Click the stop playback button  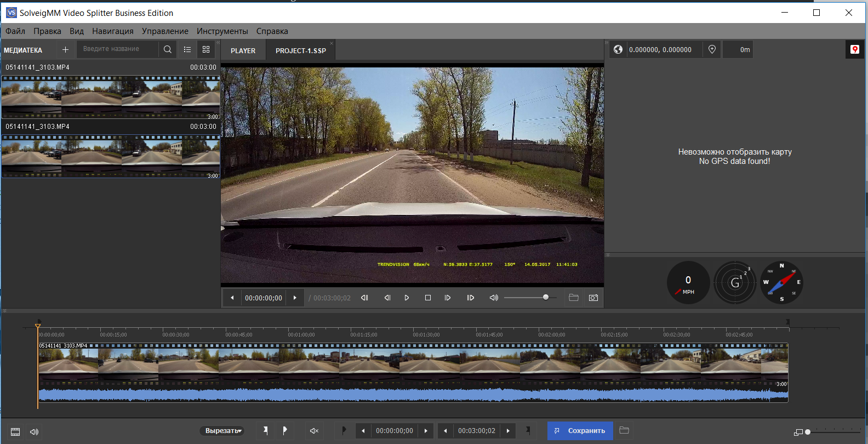click(428, 298)
